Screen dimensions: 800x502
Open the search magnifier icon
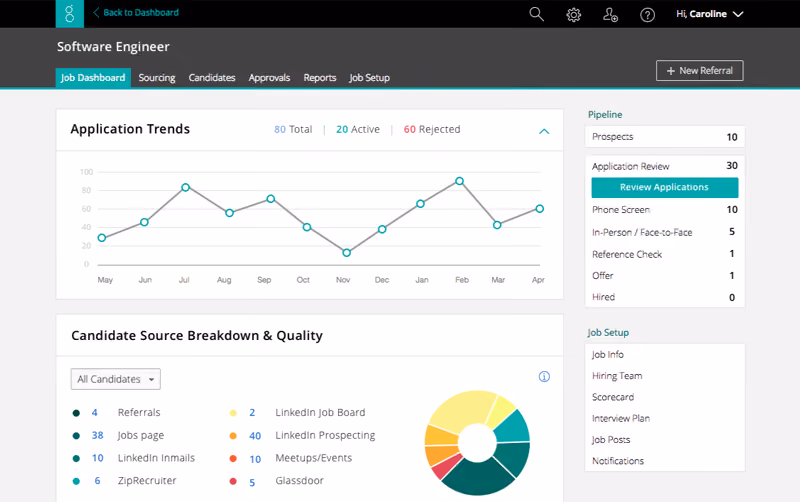tap(536, 14)
